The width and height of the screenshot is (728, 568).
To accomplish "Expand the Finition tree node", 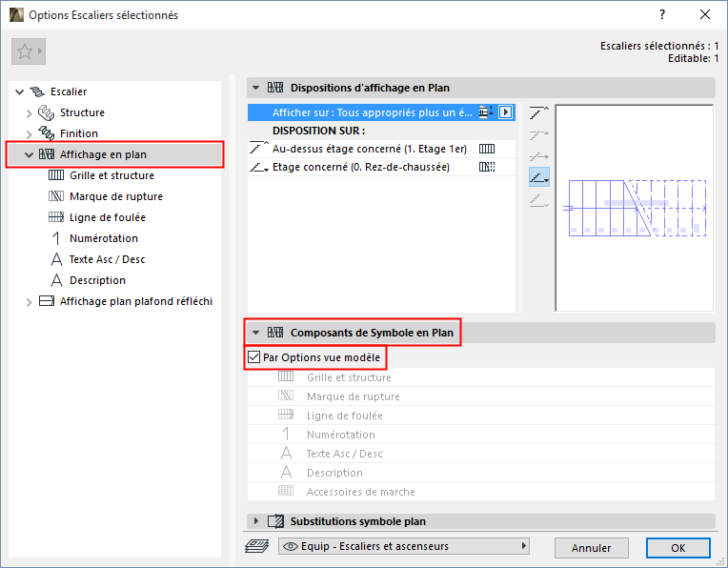I will pos(29,134).
